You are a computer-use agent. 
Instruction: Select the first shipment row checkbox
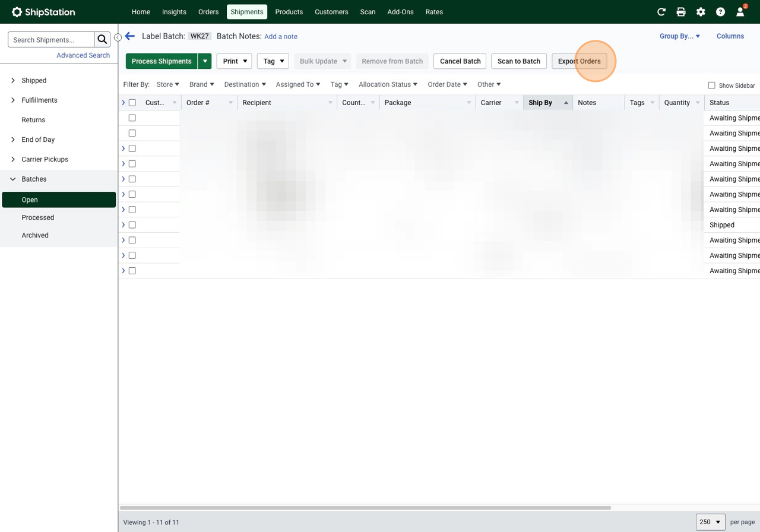coord(132,118)
